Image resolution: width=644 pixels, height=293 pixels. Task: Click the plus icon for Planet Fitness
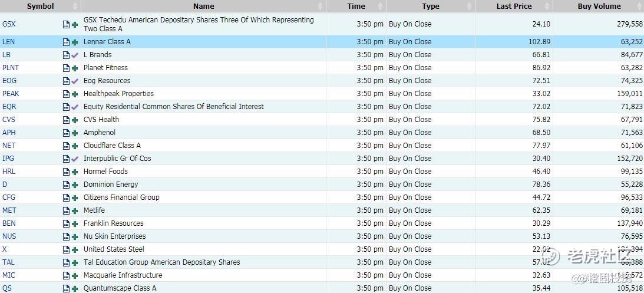tap(75, 68)
